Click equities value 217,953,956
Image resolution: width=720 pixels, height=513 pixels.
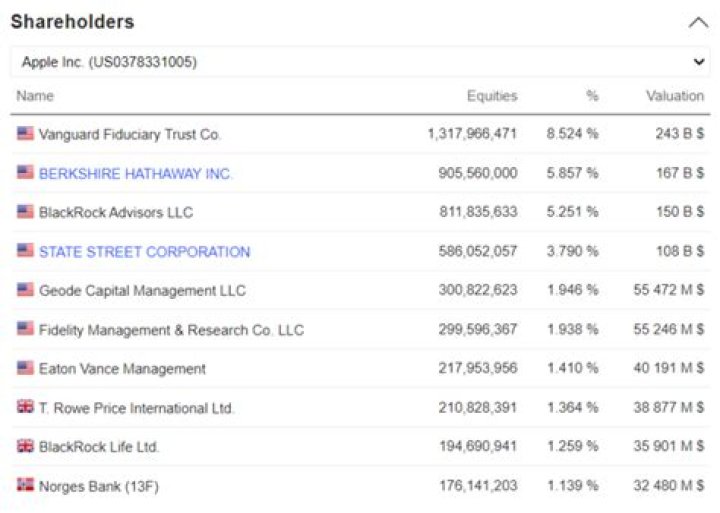point(478,368)
